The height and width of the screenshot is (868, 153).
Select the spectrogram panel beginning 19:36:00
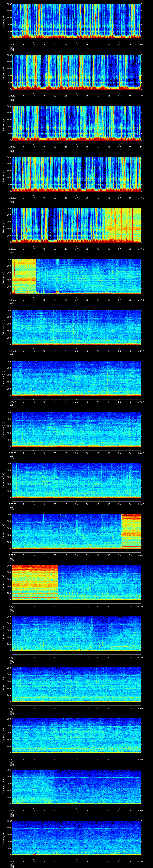coord(77,378)
